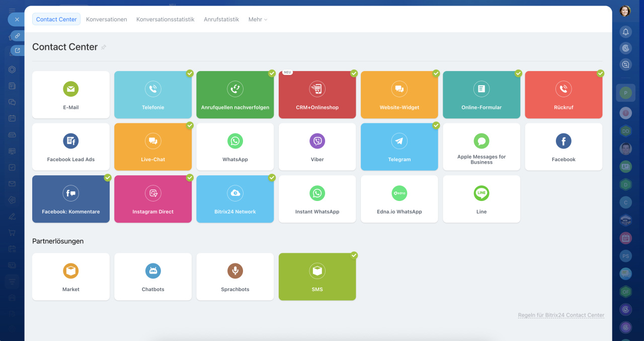Switch to the Konversationen tab

(107, 19)
